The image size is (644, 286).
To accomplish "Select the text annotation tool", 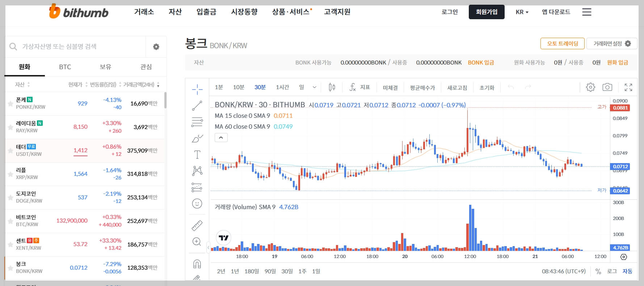I will tap(197, 154).
